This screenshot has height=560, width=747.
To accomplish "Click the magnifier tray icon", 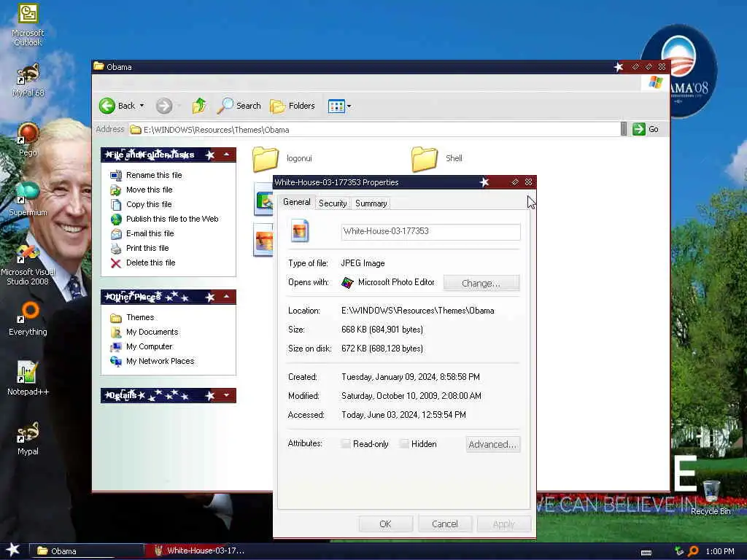I will (694, 551).
